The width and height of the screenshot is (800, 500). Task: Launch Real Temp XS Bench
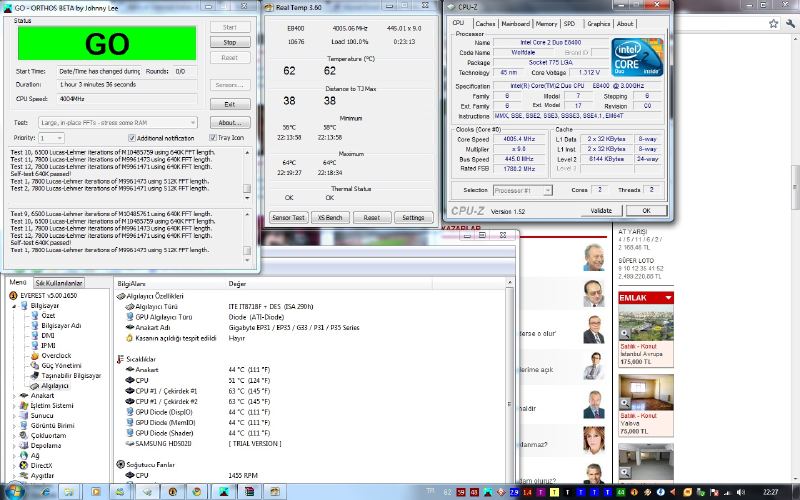coord(330,217)
